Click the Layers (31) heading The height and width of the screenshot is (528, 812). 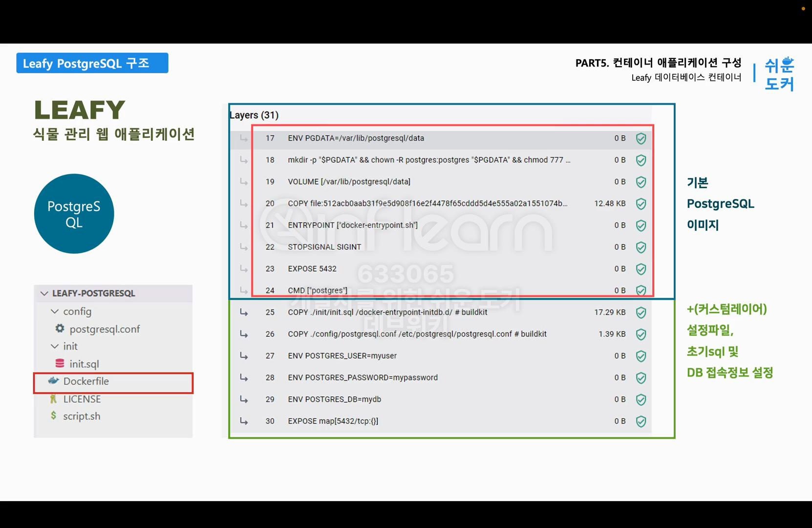tap(254, 115)
